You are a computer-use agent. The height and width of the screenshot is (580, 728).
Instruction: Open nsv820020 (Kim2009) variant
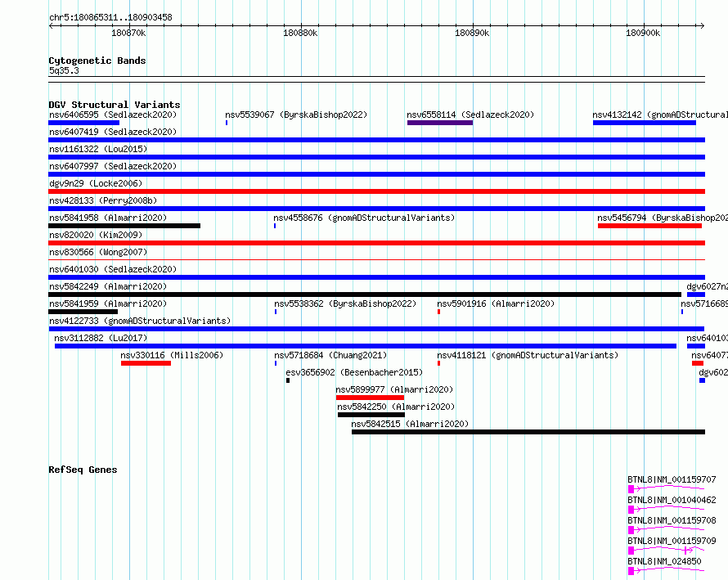(96, 235)
